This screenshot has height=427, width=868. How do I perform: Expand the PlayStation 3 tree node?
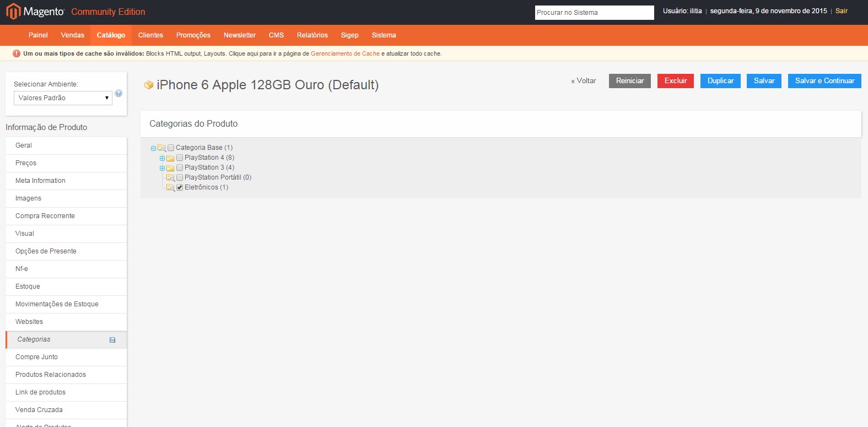[162, 168]
